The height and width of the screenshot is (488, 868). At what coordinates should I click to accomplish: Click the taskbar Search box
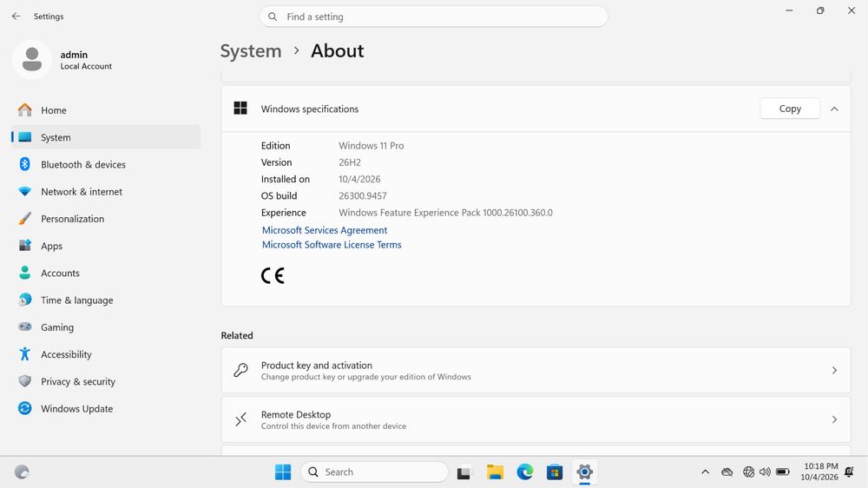click(x=374, y=472)
